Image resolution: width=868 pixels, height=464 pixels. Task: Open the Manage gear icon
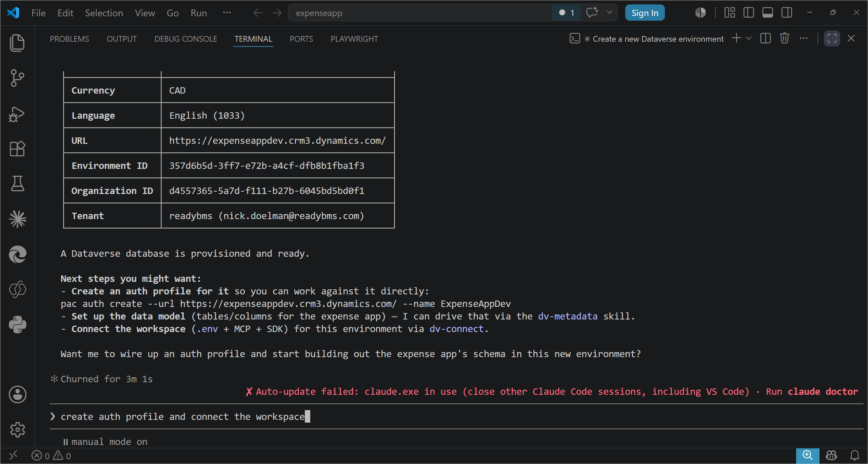point(17,430)
